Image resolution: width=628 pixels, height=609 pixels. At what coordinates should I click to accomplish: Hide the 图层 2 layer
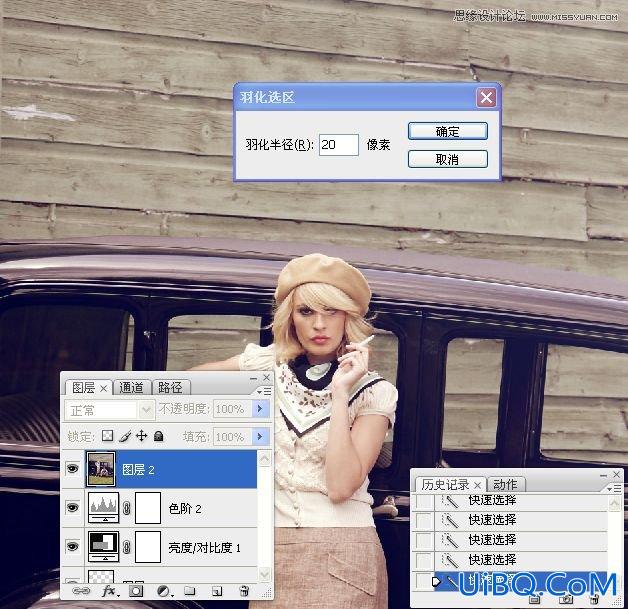pos(72,468)
